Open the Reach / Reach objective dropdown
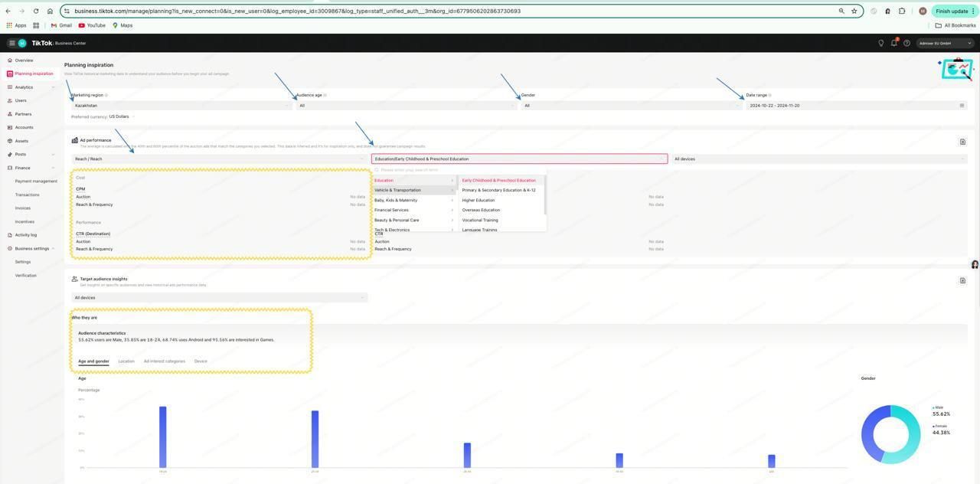This screenshot has height=484, width=980. pos(219,159)
